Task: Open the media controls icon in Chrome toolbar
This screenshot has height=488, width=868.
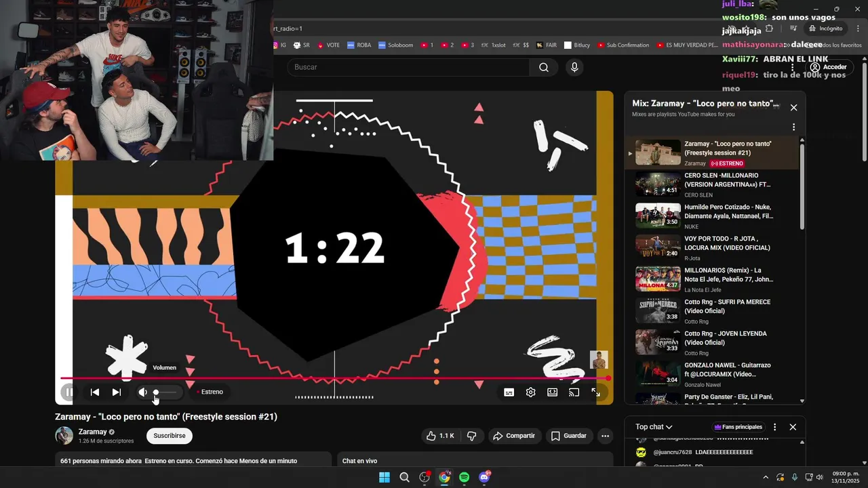Action: [x=793, y=28]
